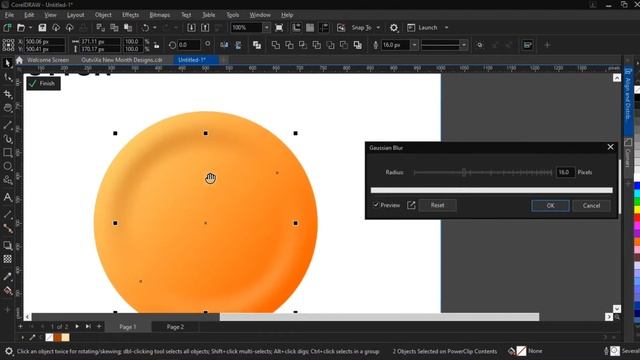Click Cancel in the Gaussian Blur dialog

pos(591,205)
